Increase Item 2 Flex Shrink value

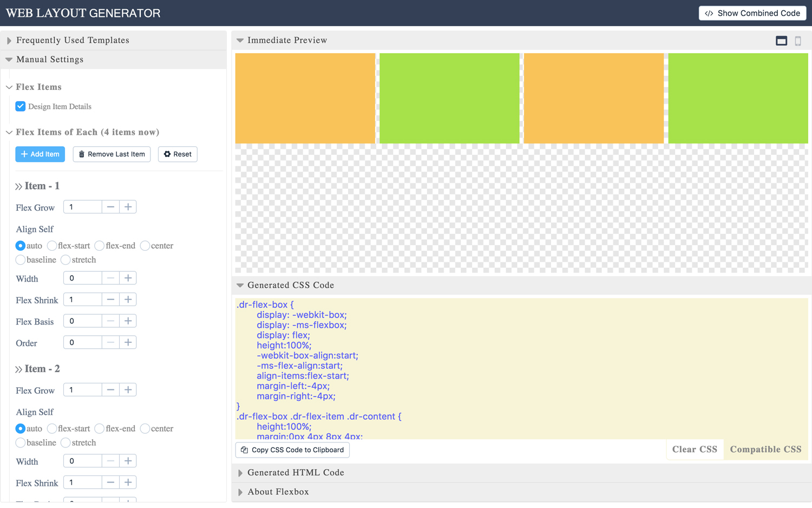(128, 483)
